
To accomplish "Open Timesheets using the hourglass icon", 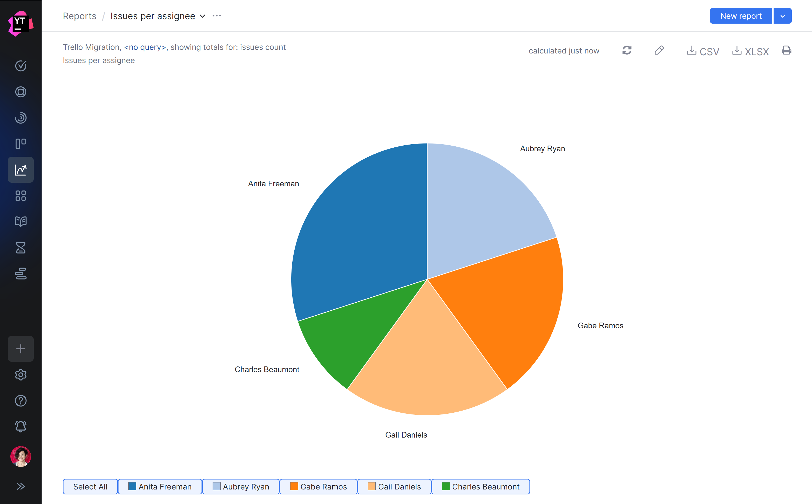I will 21,247.
